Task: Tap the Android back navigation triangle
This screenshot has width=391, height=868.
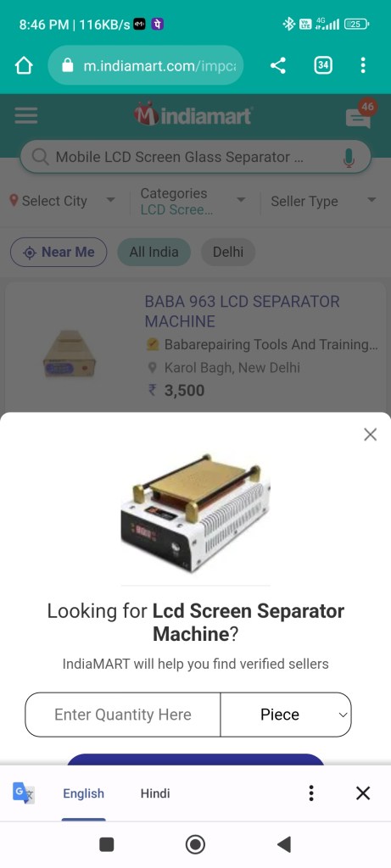Action: pos(283,844)
